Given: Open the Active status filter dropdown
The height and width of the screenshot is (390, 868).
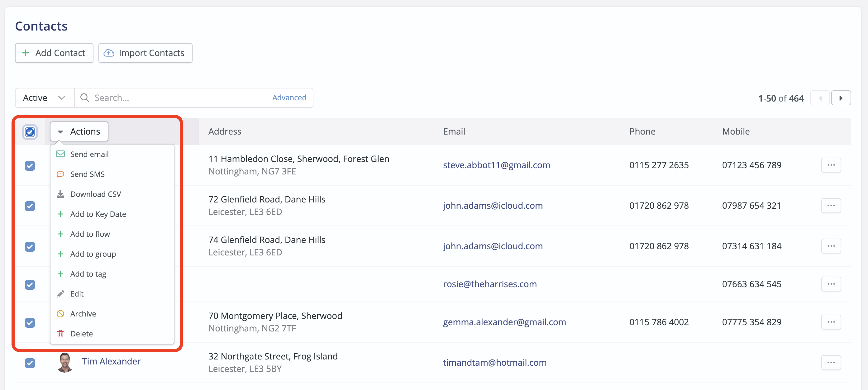Looking at the screenshot, I should coord(45,98).
